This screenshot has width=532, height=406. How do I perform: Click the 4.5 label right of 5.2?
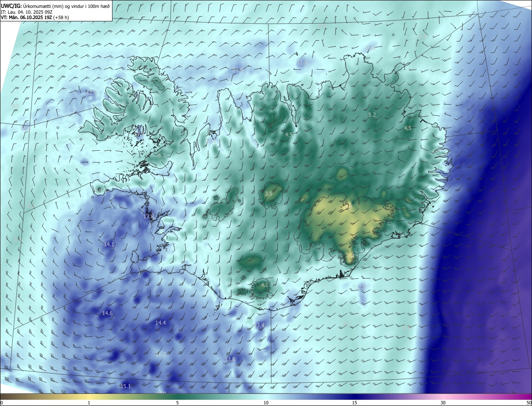407,128
